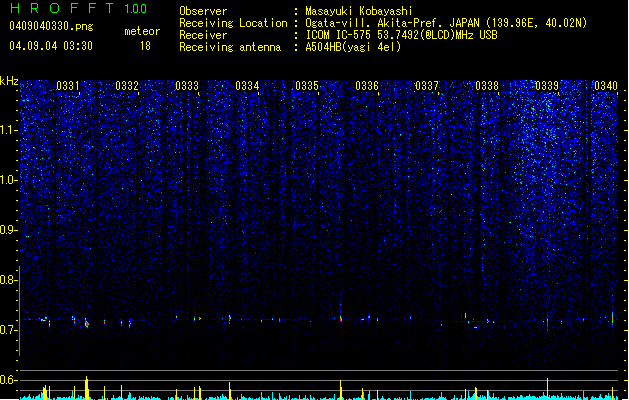Screen dimensions: 629x400
Task: Click the Receiver field label
Action: click(203, 35)
